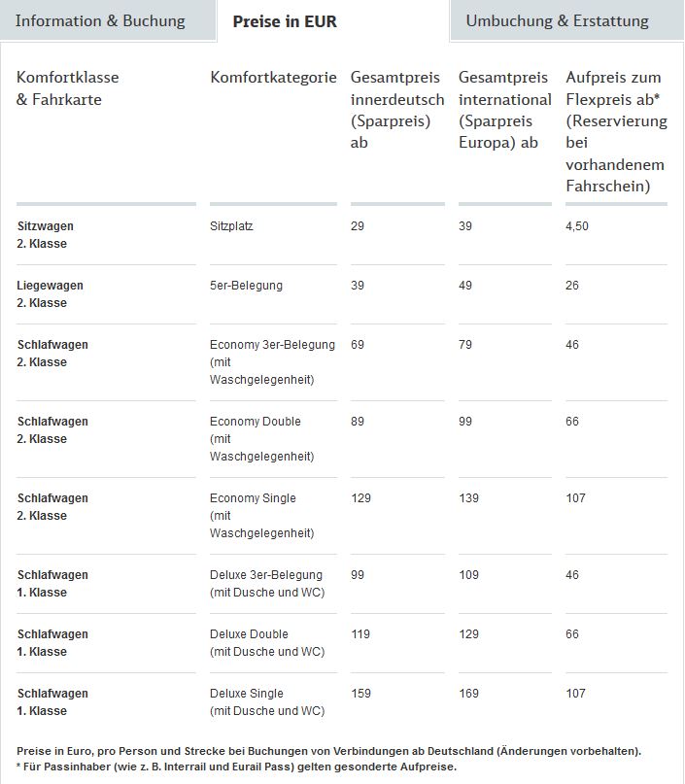
Task: Click the Deluxe 3er-Belegung category cell
Action: click(267, 583)
